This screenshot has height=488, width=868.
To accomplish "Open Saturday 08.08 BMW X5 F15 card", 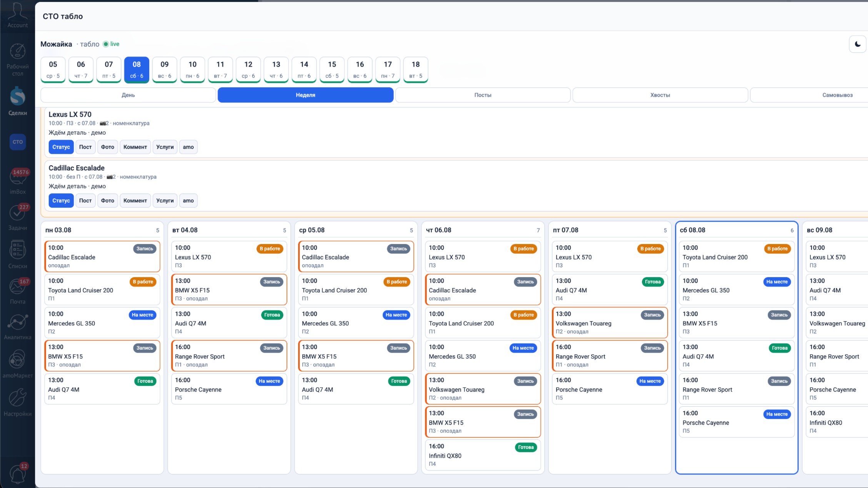I will (737, 322).
